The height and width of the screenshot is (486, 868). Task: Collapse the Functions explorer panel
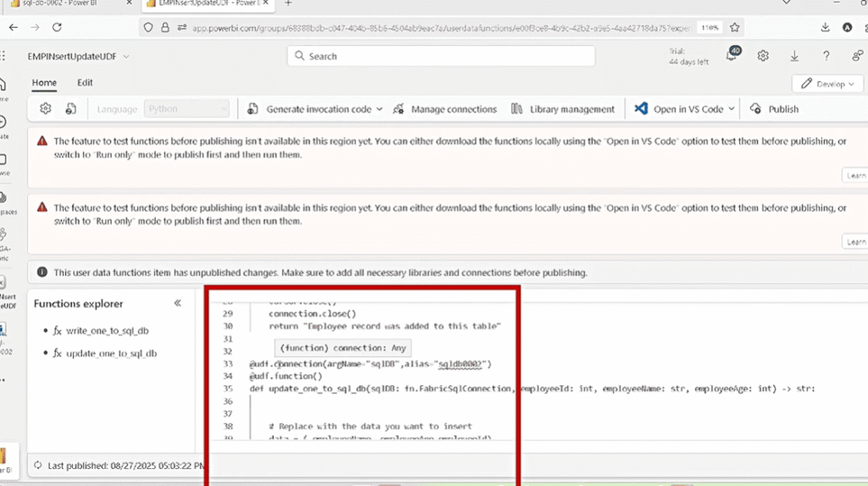[177, 303]
